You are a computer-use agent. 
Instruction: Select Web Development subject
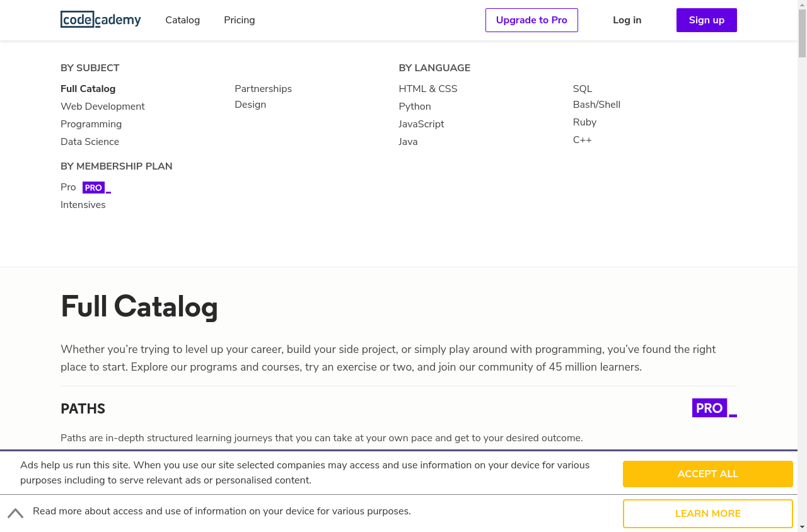[x=103, y=107]
